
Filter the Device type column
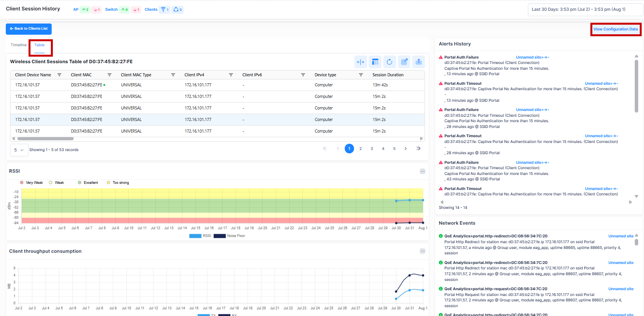click(x=361, y=75)
